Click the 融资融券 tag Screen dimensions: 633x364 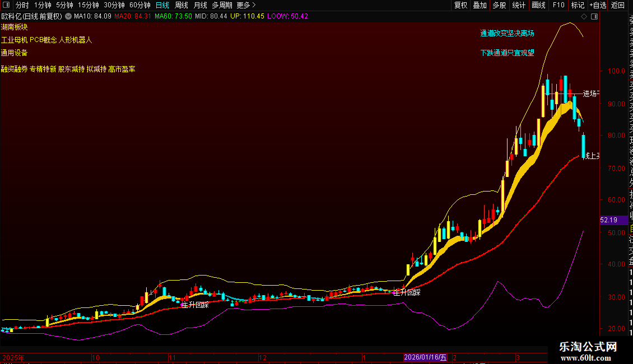[x=14, y=69]
